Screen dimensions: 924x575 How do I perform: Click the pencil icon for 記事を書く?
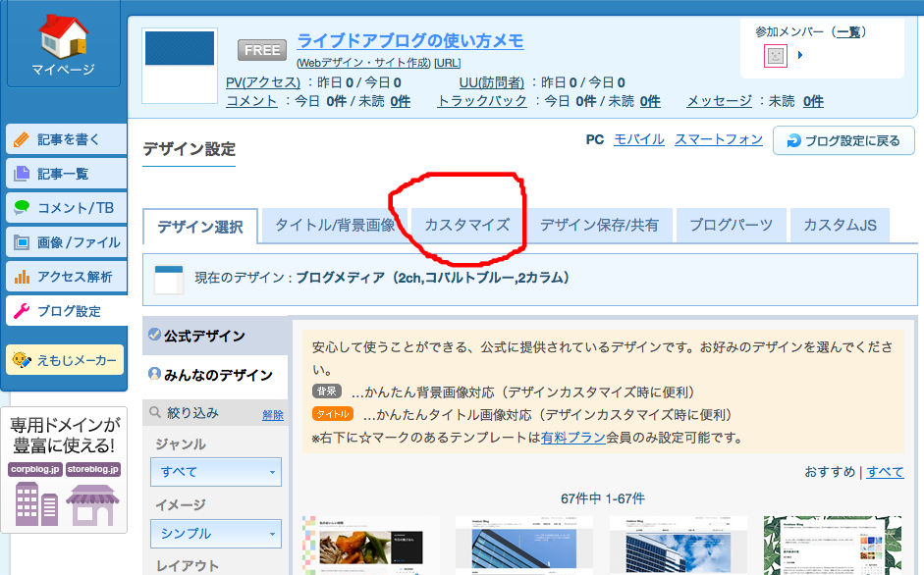[x=22, y=139]
